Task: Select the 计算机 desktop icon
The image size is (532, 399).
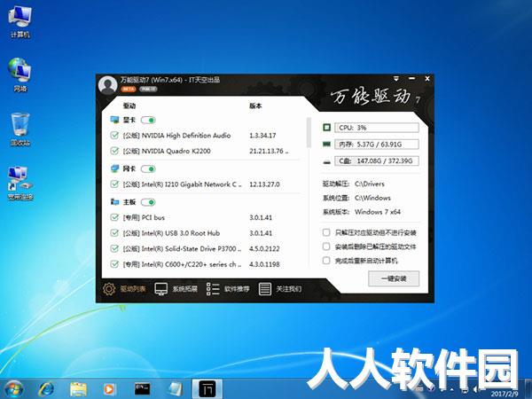Action: tap(20, 22)
